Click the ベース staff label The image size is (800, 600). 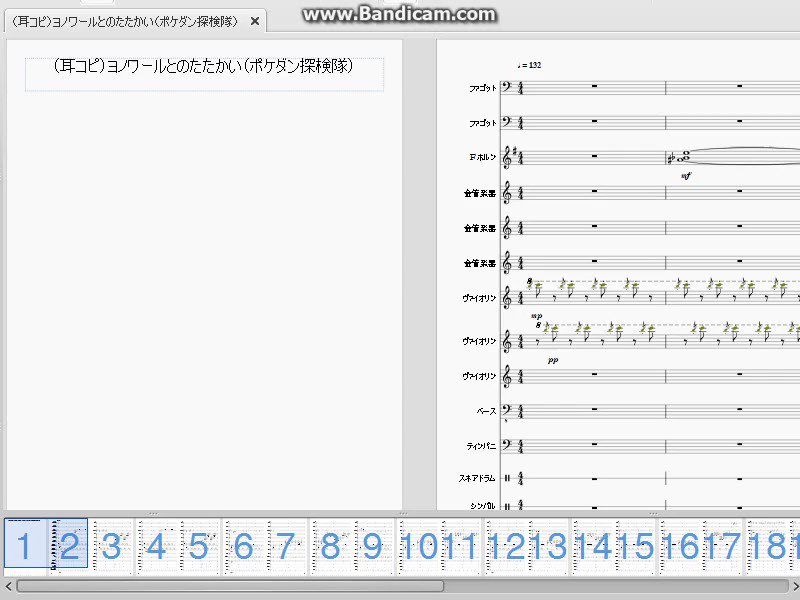[x=486, y=411]
